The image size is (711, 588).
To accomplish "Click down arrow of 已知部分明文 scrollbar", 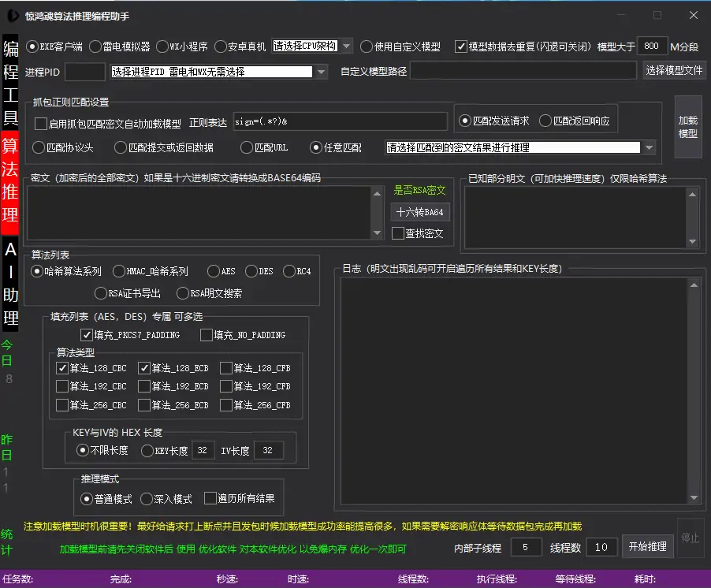I will point(692,242).
